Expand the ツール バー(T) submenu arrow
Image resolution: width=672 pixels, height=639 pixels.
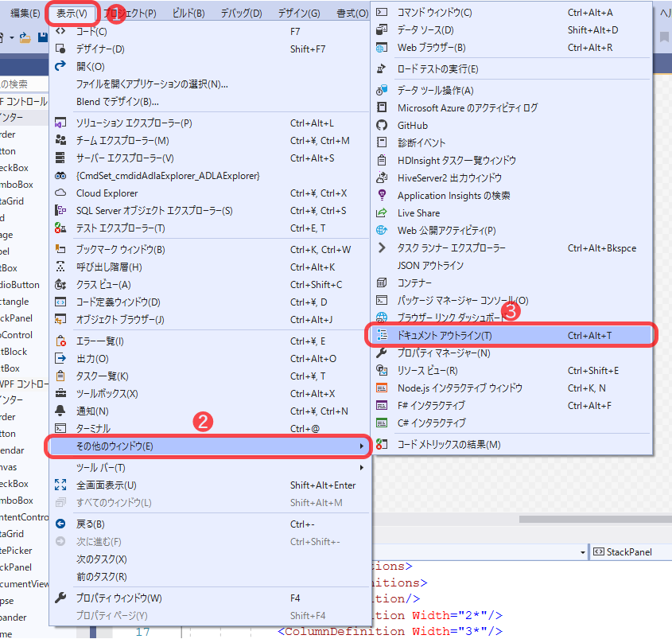point(362,467)
